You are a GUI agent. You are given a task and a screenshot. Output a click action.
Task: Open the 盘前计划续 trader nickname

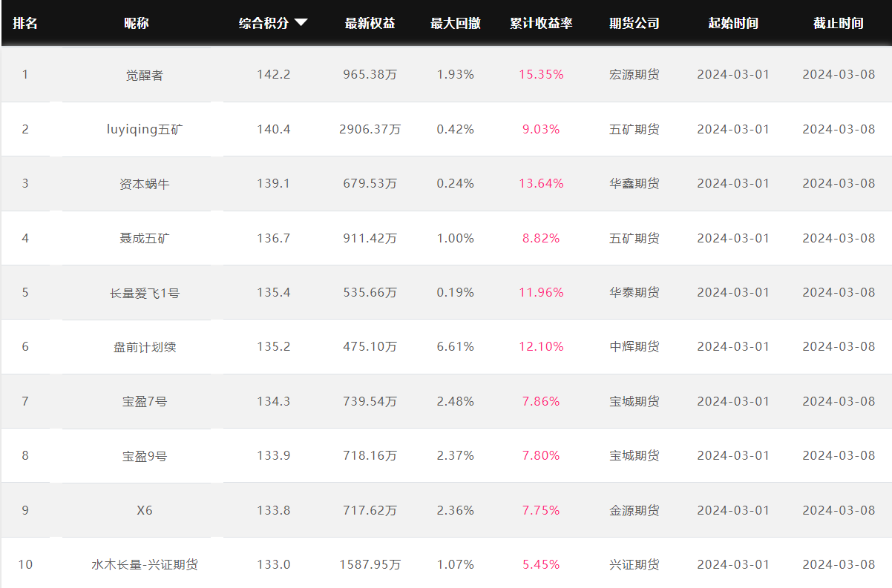145,346
